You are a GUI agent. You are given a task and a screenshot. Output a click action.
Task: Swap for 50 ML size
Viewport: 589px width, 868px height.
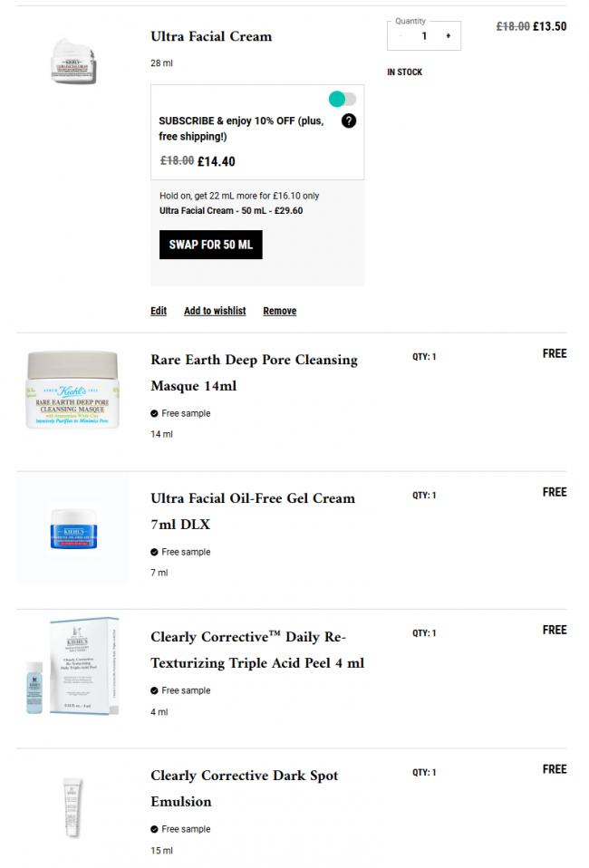211,245
